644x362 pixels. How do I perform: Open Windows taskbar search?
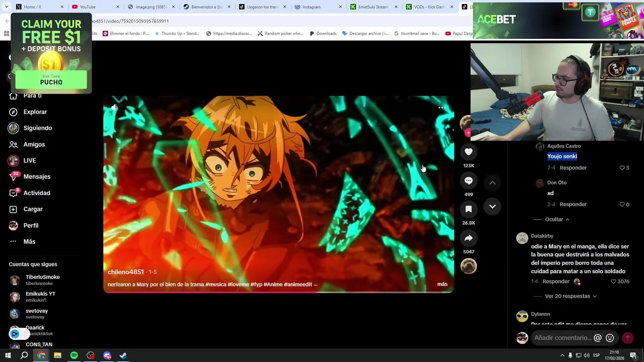click(24, 355)
